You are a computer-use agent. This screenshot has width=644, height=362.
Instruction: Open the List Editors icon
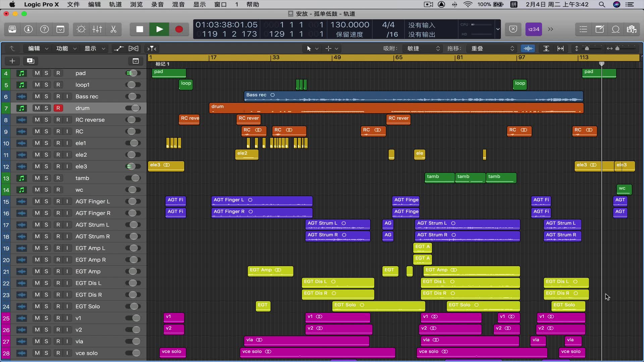(x=583, y=29)
